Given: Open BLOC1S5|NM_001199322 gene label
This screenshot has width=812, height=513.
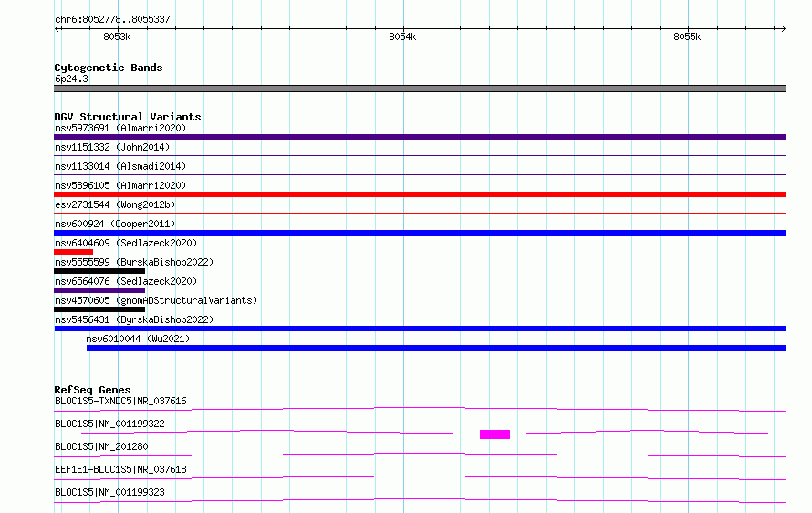Looking at the screenshot, I should click(109, 424).
